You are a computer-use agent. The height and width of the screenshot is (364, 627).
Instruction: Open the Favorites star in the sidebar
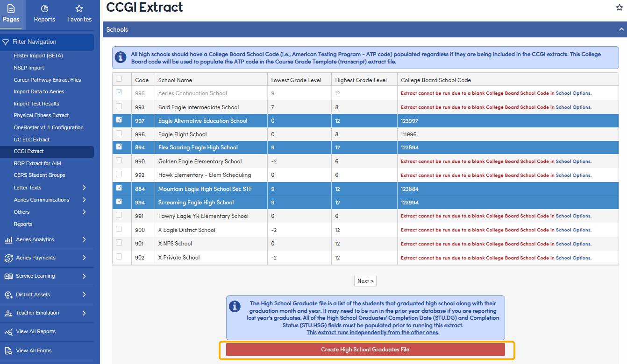(x=79, y=8)
